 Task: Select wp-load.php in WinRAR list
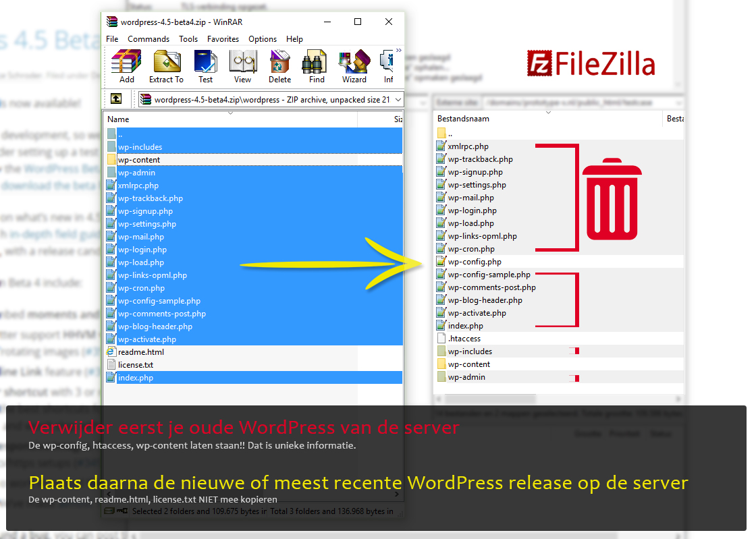[254, 262]
